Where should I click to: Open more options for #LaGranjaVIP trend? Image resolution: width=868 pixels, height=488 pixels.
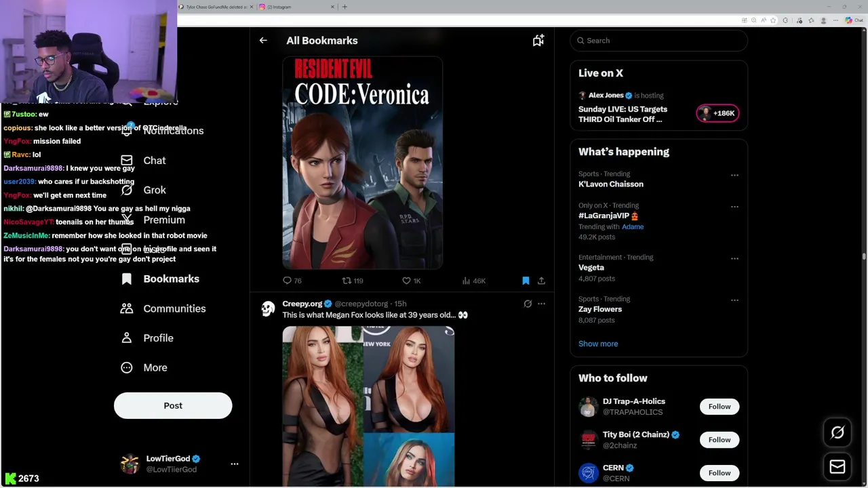pyautogui.click(x=734, y=206)
